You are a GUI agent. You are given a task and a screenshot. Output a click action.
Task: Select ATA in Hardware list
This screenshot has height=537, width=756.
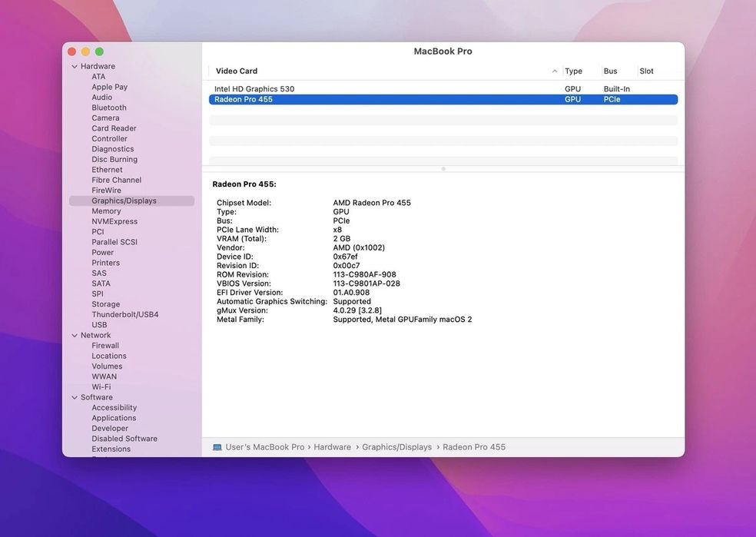[x=98, y=77]
